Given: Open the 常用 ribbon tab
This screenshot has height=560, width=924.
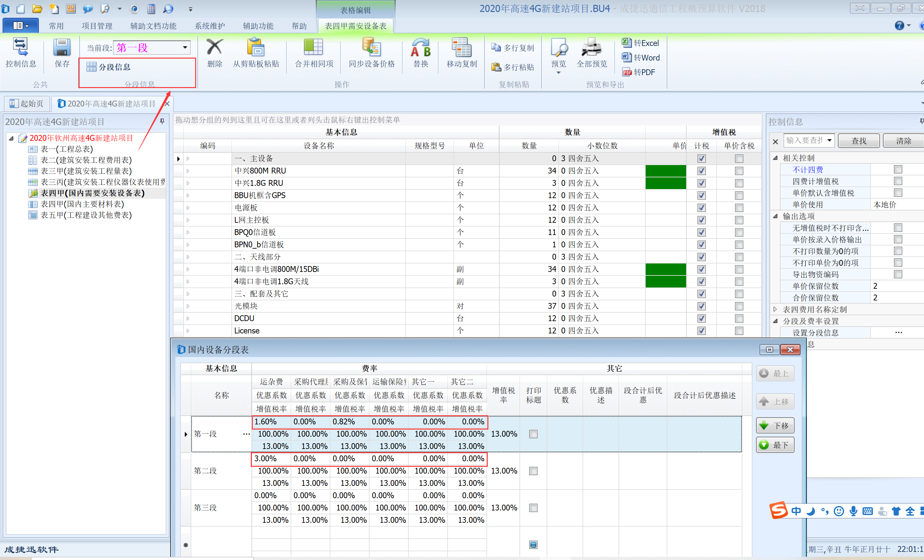Looking at the screenshot, I should click(x=56, y=26).
